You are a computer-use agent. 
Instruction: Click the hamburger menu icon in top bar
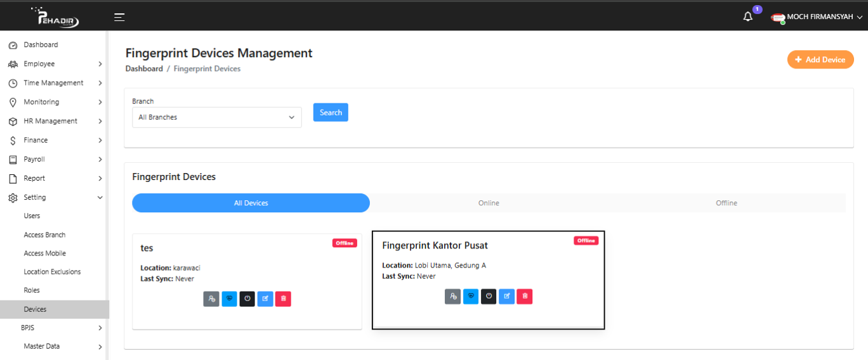click(x=119, y=17)
